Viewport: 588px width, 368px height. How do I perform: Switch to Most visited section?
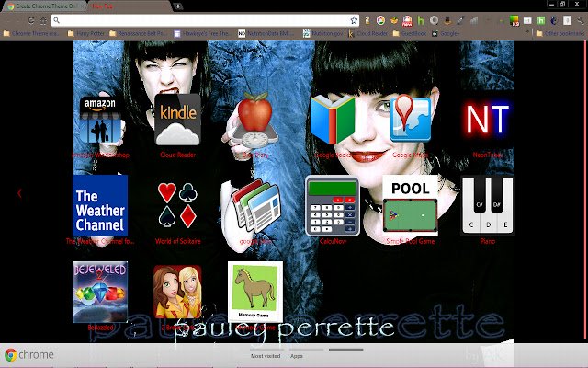[x=266, y=356]
